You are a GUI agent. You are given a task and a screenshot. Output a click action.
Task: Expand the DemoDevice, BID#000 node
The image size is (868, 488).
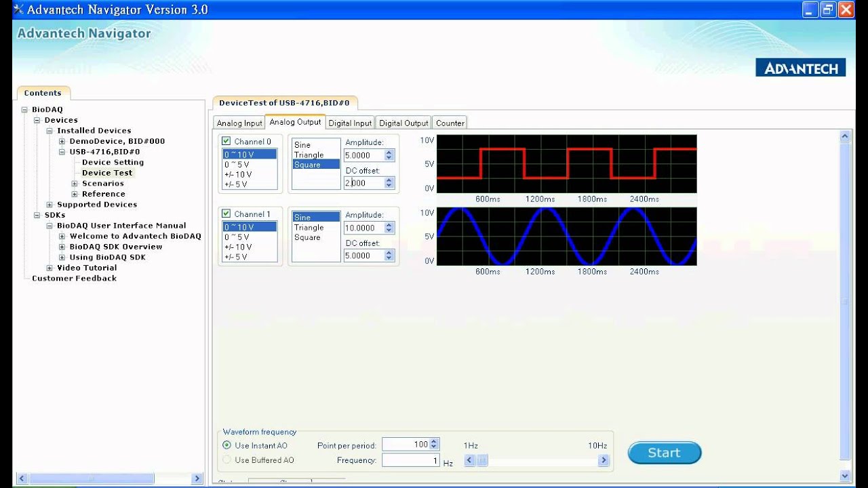pos(62,142)
